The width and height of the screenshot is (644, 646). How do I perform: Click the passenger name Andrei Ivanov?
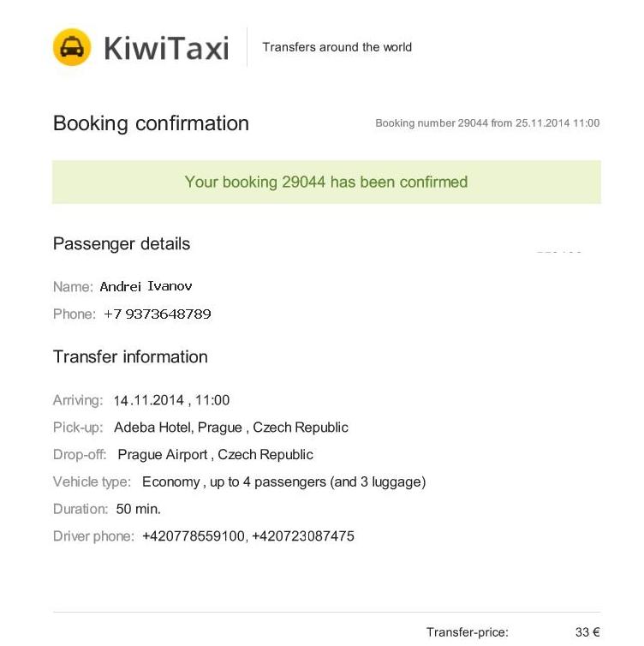tap(146, 286)
